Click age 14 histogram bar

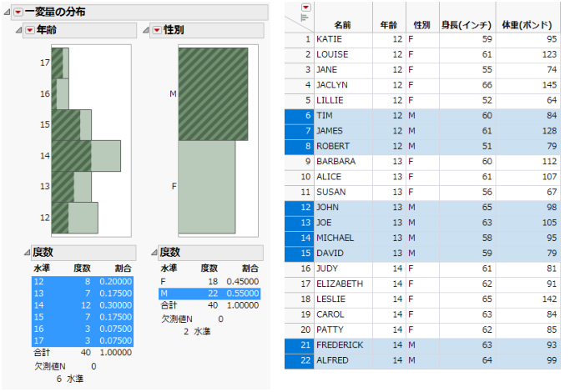pos(86,156)
